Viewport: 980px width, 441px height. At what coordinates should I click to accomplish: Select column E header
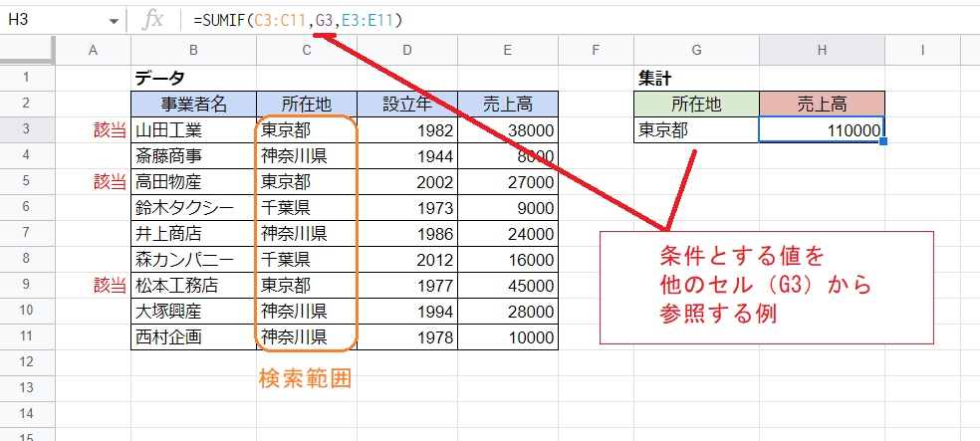[x=508, y=51]
